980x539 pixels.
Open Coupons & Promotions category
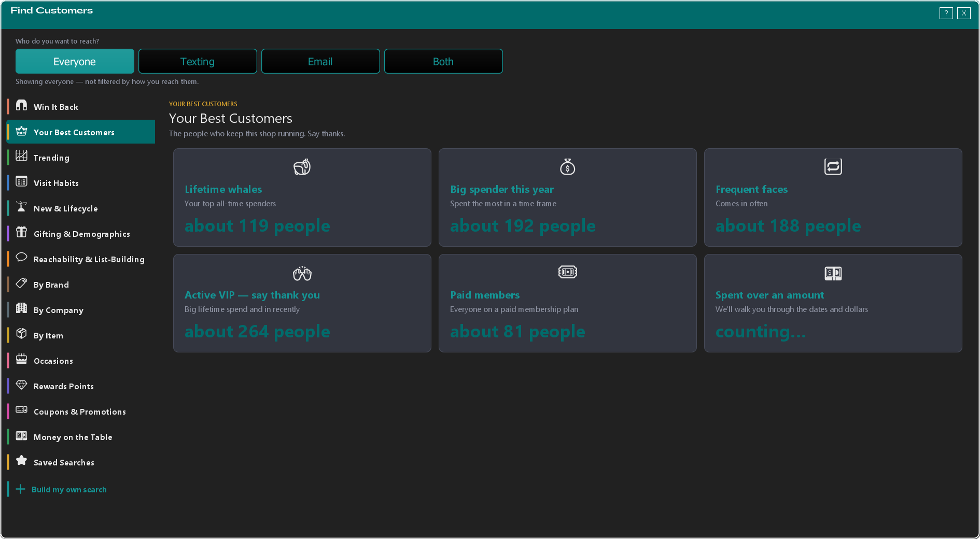coord(81,411)
